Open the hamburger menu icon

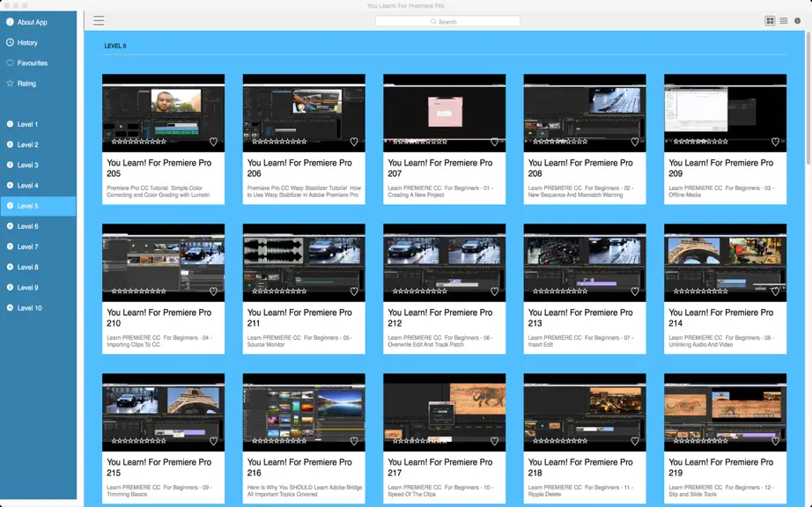point(99,21)
